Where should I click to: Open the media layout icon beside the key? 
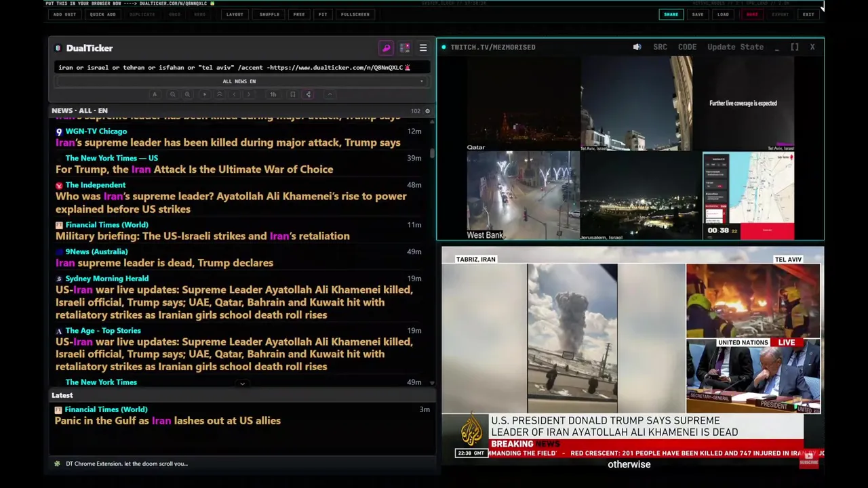[x=405, y=48]
